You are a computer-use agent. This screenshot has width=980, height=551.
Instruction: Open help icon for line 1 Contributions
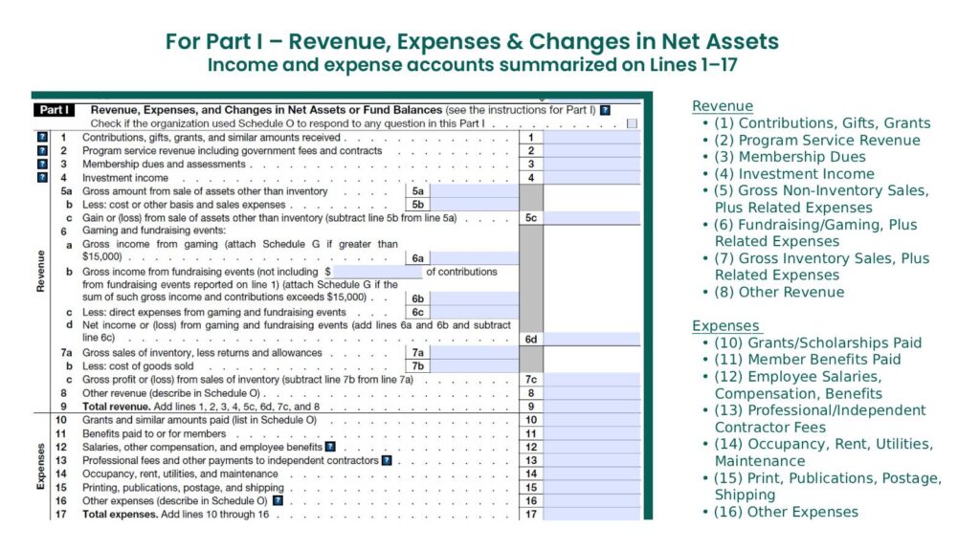pyautogui.click(x=41, y=138)
